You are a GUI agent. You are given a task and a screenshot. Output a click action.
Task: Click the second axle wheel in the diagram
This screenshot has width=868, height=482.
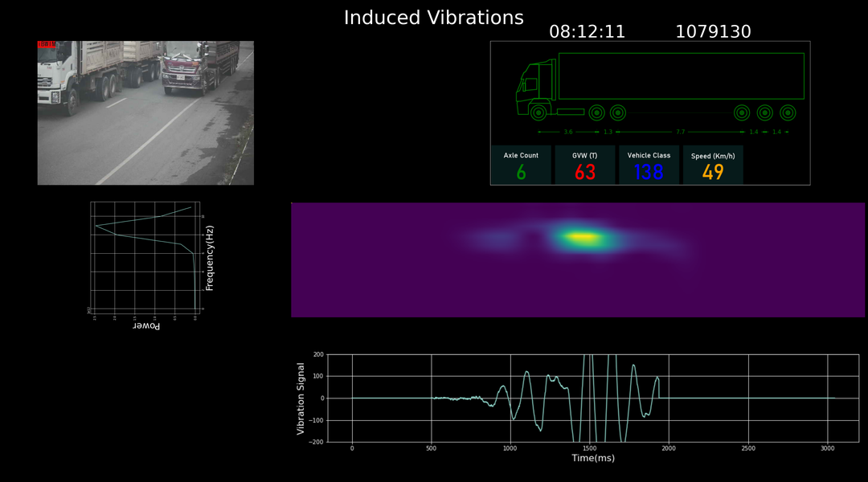(596, 113)
